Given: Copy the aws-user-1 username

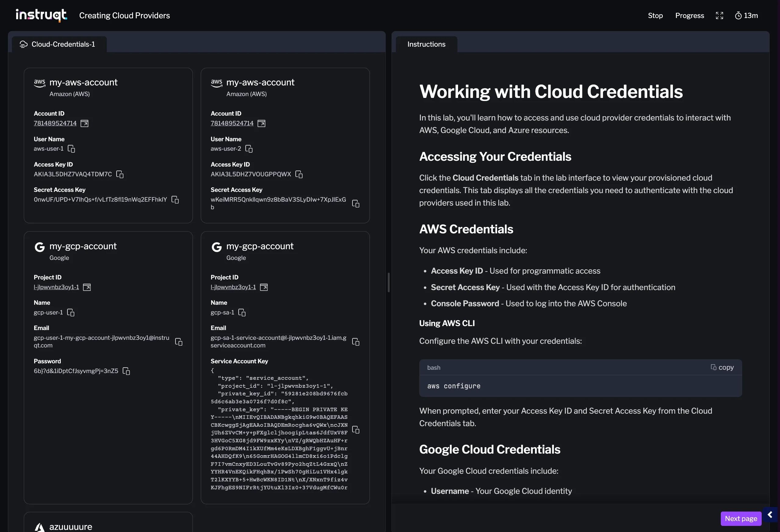Looking at the screenshot, I should click(71, 149).
